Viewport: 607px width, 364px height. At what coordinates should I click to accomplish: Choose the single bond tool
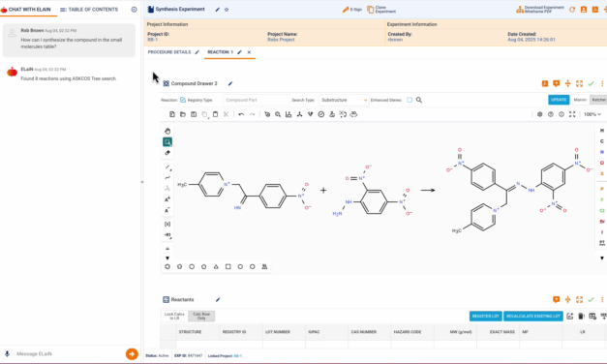167,167
